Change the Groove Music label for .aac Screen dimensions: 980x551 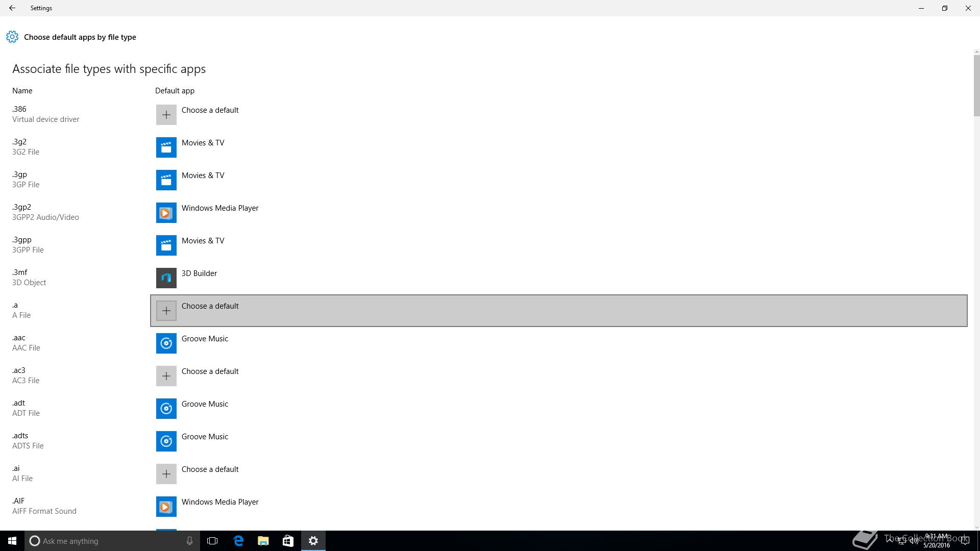click(205, 339)
